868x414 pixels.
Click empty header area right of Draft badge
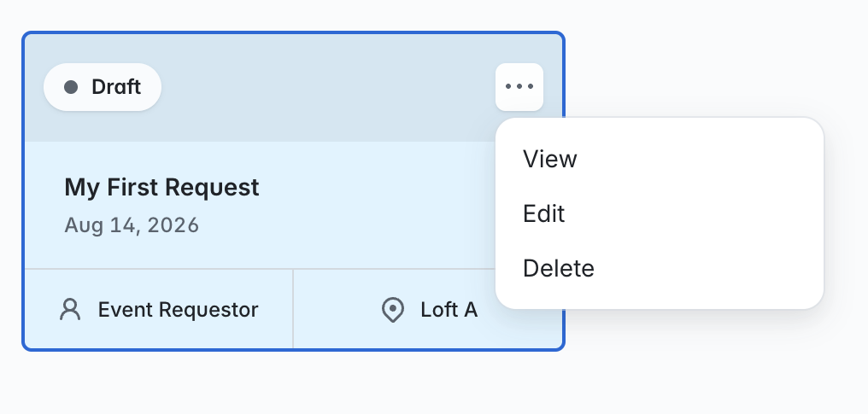328,87
